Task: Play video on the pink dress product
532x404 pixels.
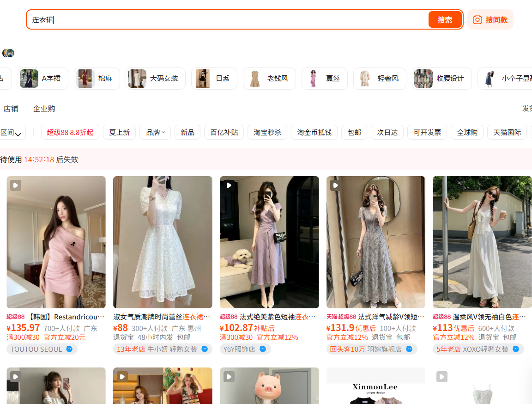Action: tap(16, 185)
